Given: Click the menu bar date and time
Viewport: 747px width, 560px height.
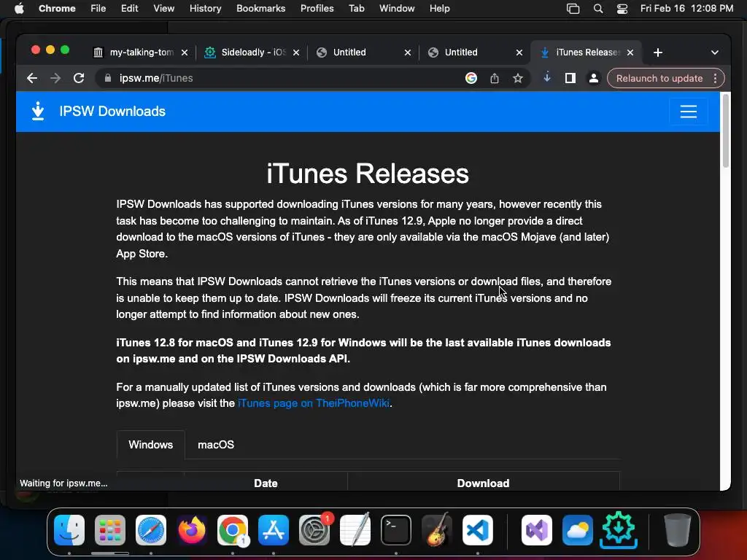Looking at the screenshot, I should pos(686,9).
